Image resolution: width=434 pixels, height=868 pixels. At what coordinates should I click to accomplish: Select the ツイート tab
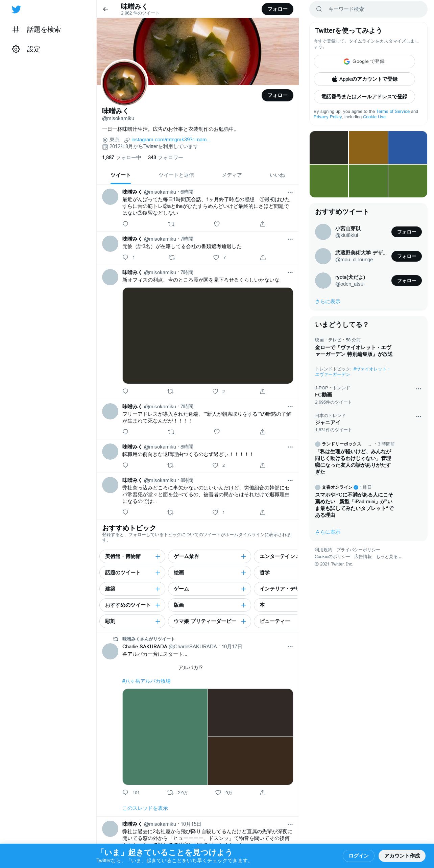tap(120, 175)
